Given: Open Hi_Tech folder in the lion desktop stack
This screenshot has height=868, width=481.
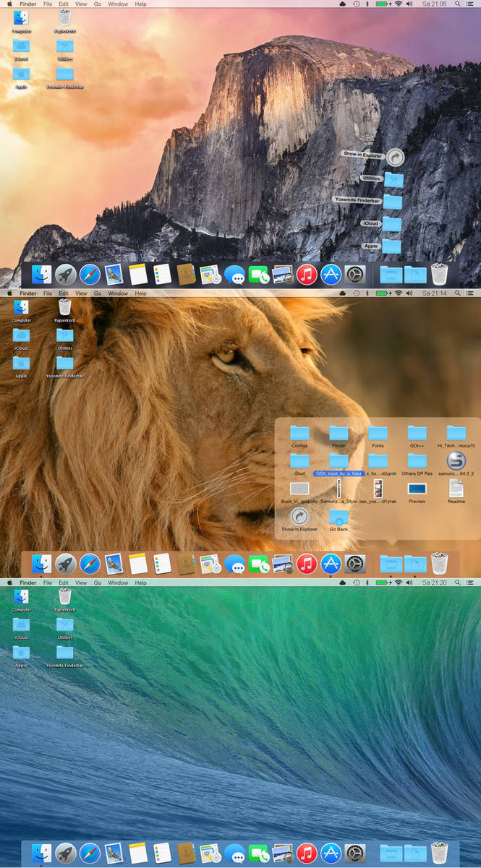Looking at the screenshot, I should (456, 433).
